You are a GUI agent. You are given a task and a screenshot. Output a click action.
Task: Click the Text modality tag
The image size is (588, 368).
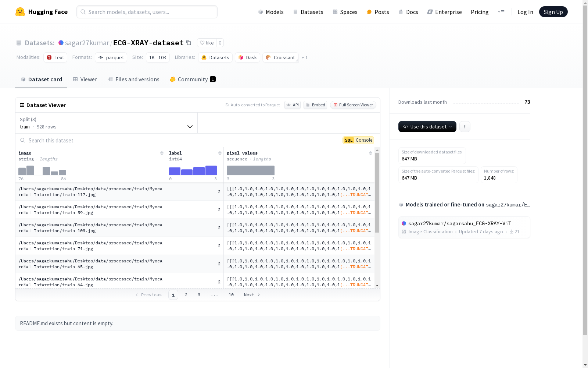point(55,57)
